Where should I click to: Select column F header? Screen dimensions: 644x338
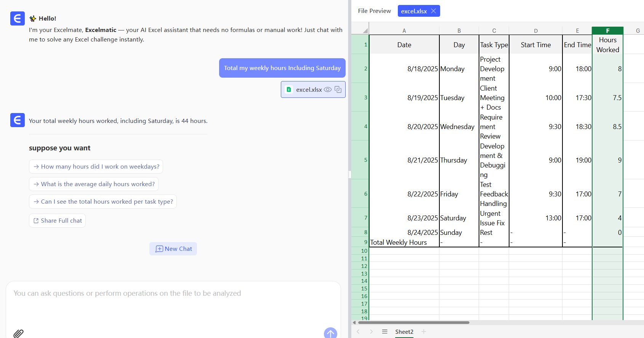pos(607,31)
